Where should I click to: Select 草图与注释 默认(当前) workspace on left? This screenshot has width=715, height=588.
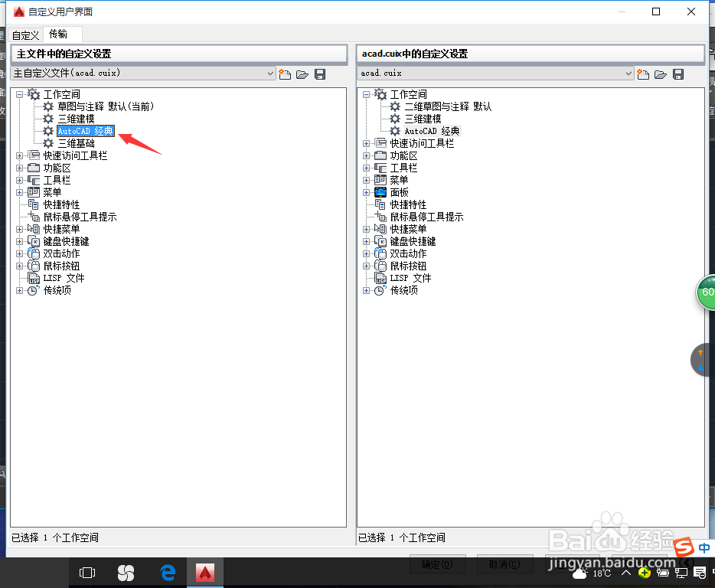(x=106, y=106)
